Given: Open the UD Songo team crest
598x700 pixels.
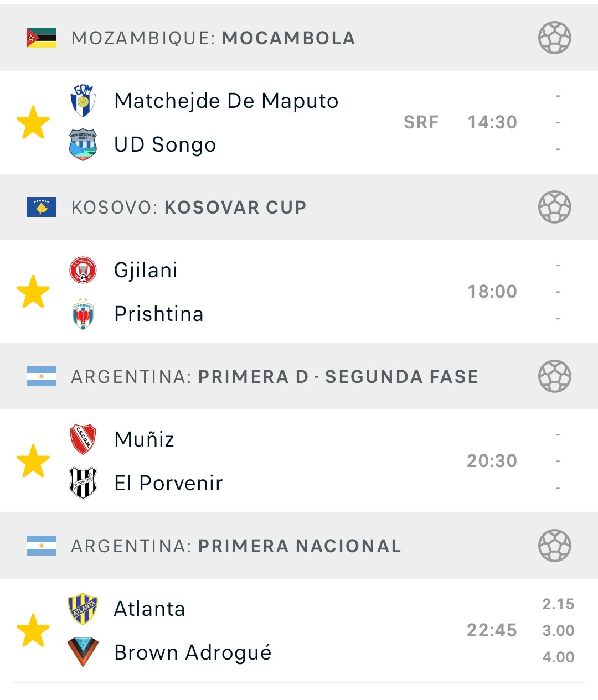Looking at the screenshot, I should [x=83, y=144].
